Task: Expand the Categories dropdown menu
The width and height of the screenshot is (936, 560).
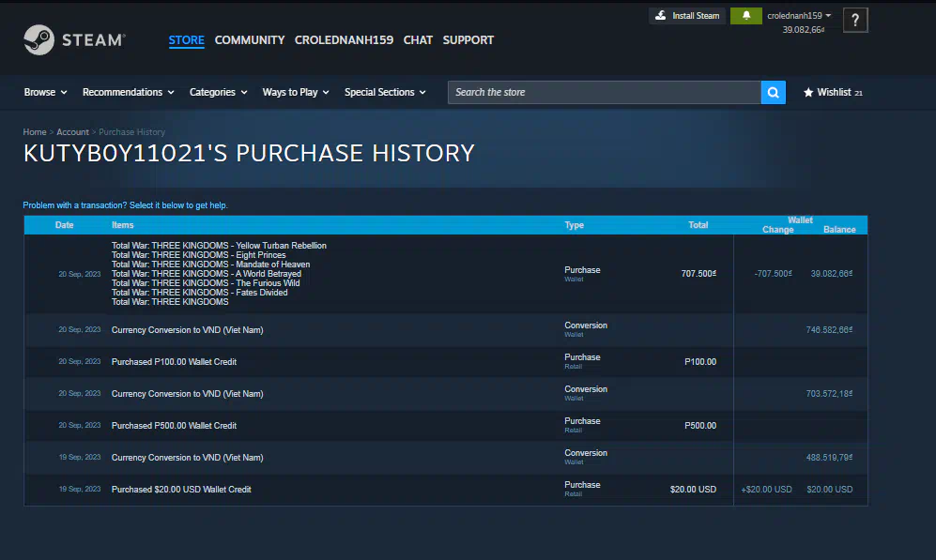Action: (x=218, y=92)
